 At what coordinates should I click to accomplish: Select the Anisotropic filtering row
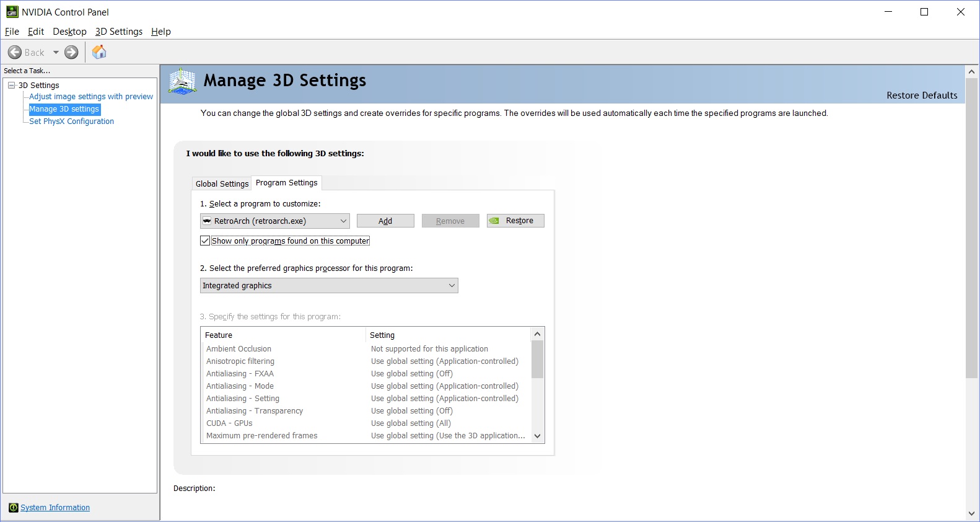[x=366, y=361]
